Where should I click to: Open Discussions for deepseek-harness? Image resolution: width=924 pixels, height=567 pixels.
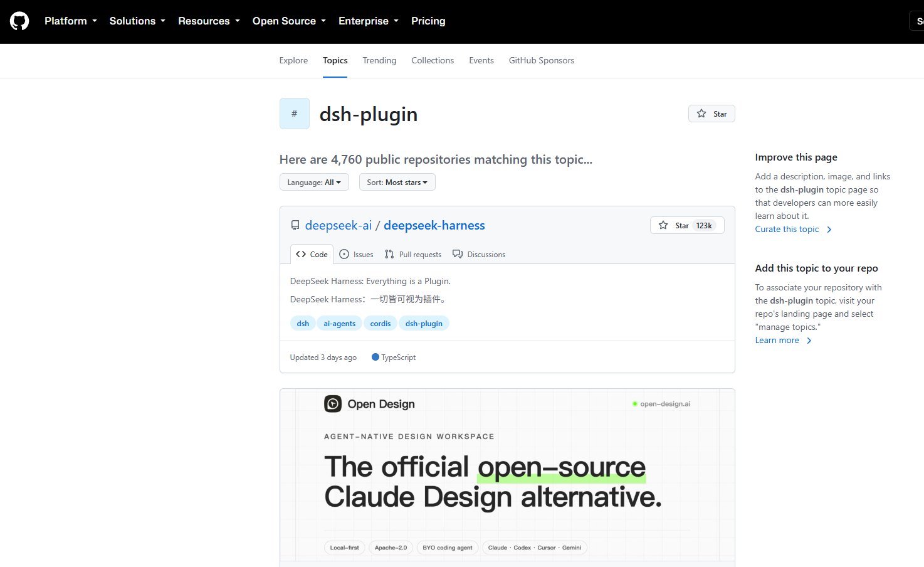(x=479, y=254)
